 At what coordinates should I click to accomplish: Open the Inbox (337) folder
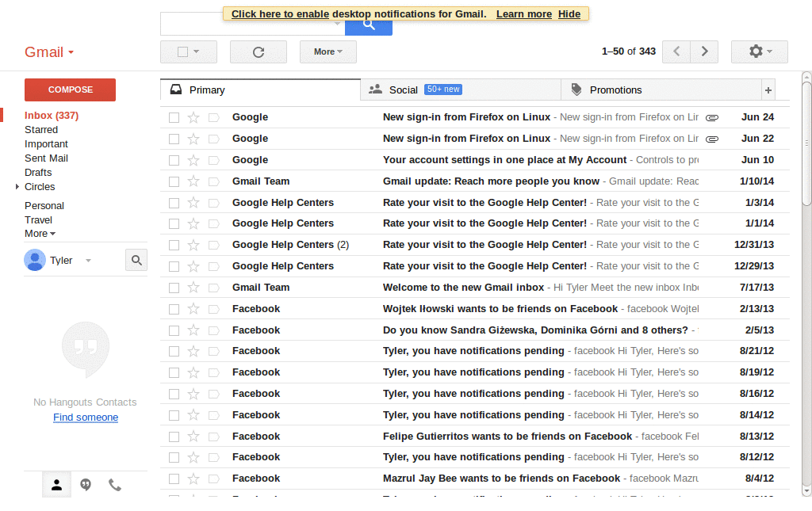tap(52, 116)
